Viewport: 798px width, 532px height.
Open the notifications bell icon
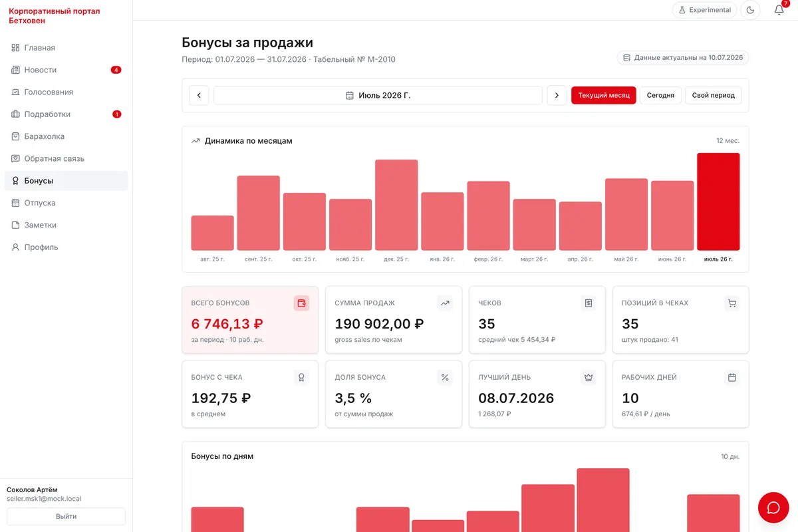pos(779,10)
